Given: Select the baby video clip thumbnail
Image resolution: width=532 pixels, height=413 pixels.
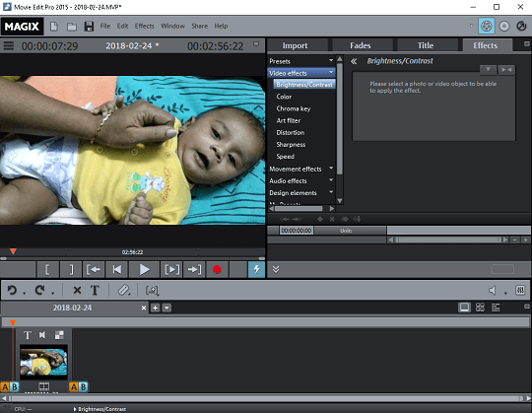Looking at the screenshot, I should click(x=43, y=362).
